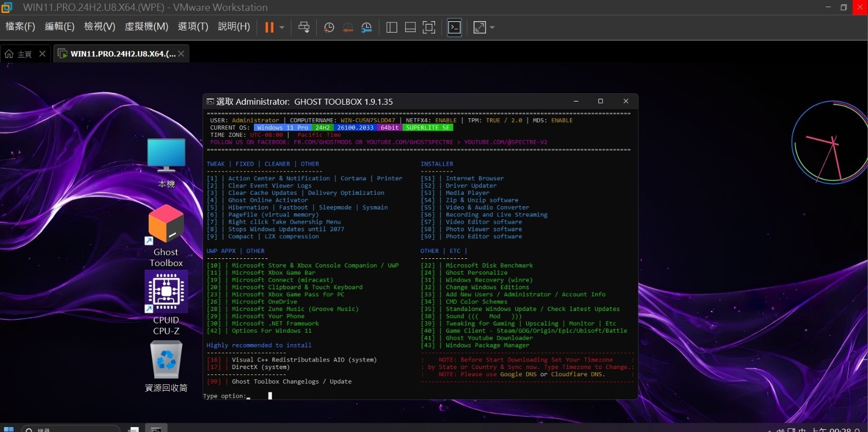This screenshot has height=432, width=868.
Task: Toggle the VMware library sidebar panel icon
Action: 392,27
